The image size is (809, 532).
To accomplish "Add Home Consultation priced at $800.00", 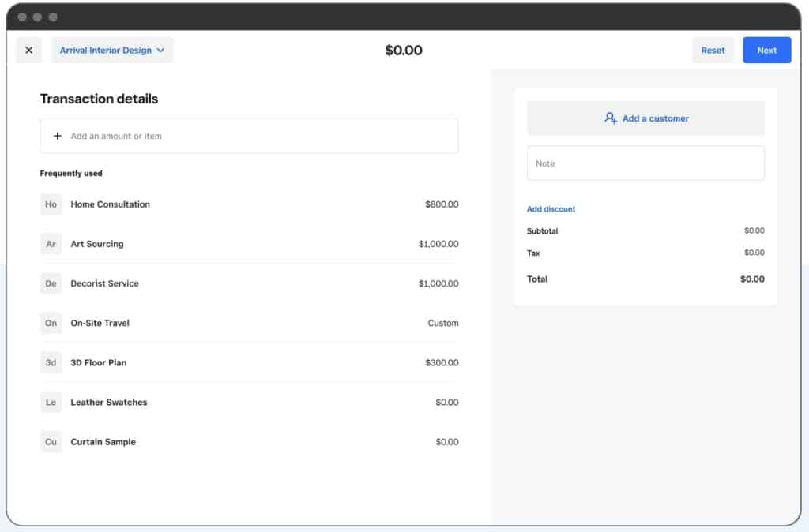I will [441, 204].
